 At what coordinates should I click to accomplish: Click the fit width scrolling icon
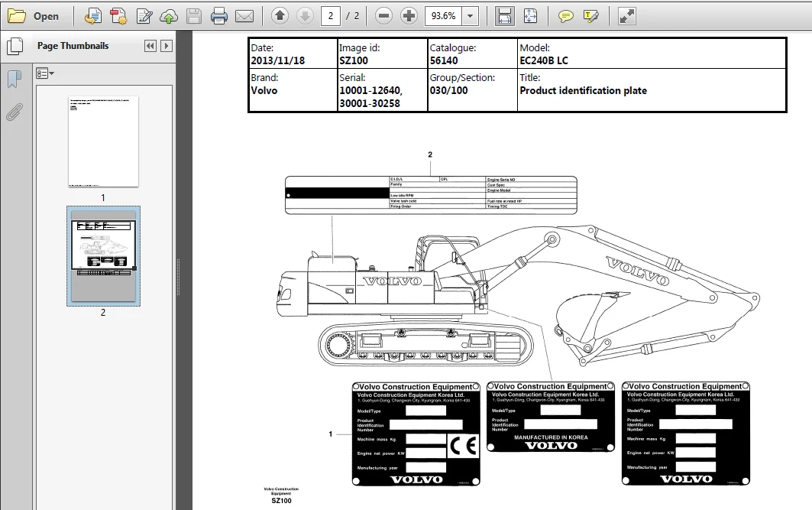pos(504,16)
